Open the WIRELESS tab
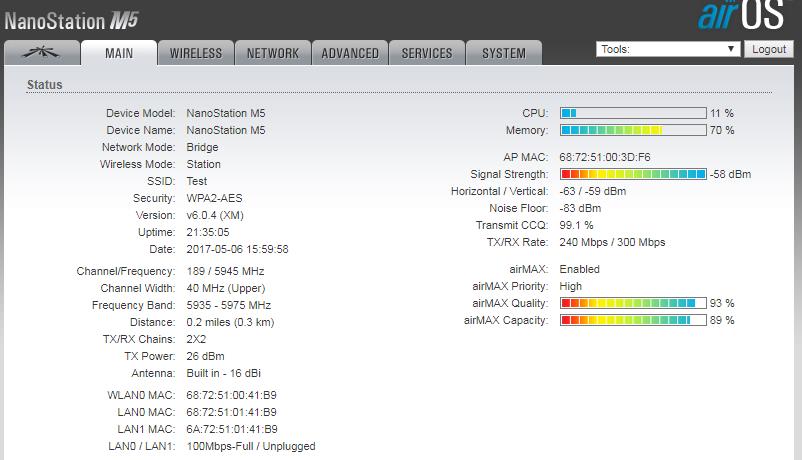 pyautogui.click(x=195, y=53)
